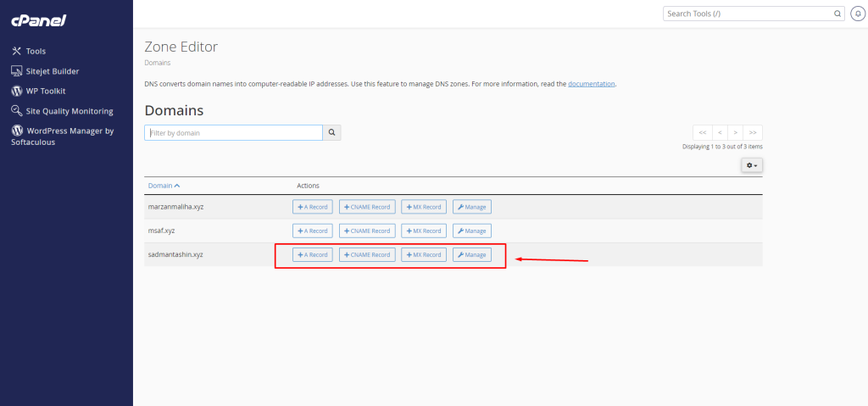
Task: Click the cPanel logo
Action: (x=38, y=19)
